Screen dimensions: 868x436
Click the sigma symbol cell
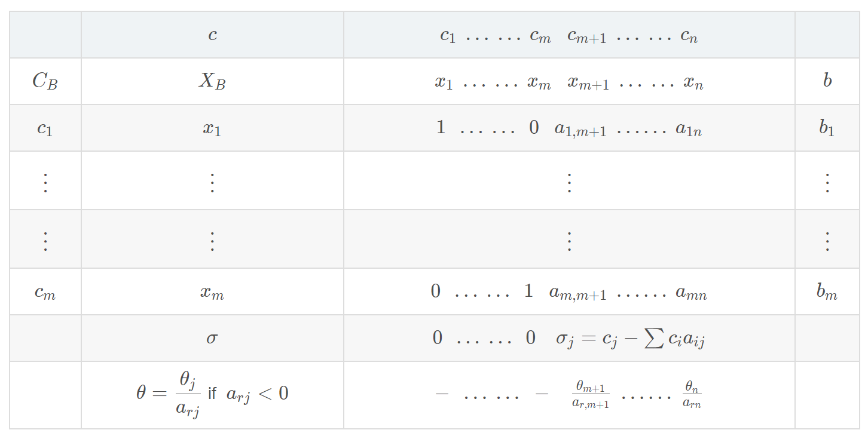[x=212, y=338]
